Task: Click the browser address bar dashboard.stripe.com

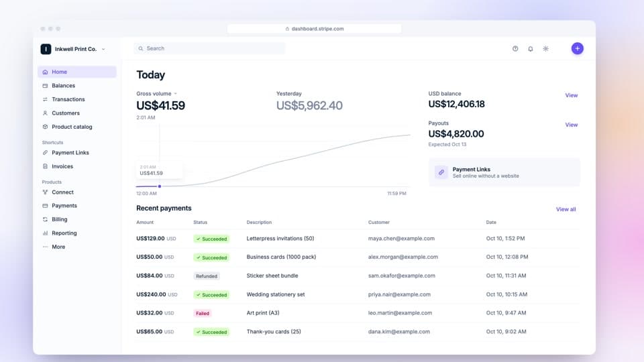Action: coord(314,29)
